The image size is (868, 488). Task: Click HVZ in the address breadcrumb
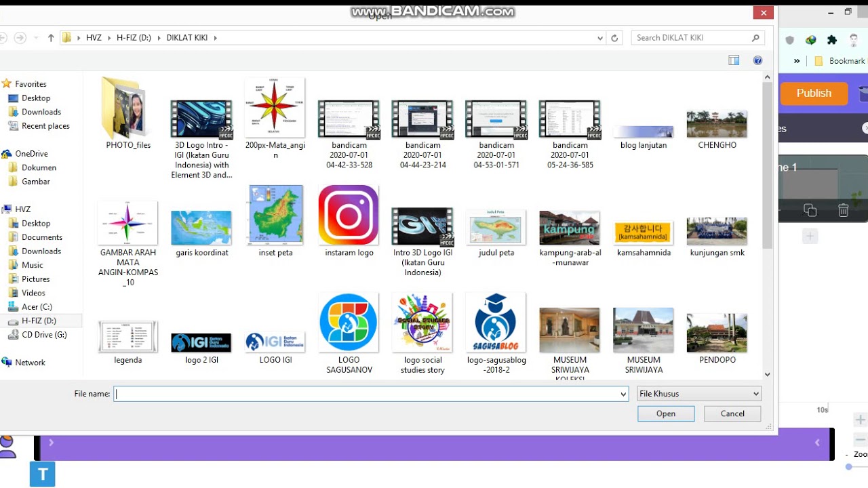pyautogui.click(x=94, y=38)
